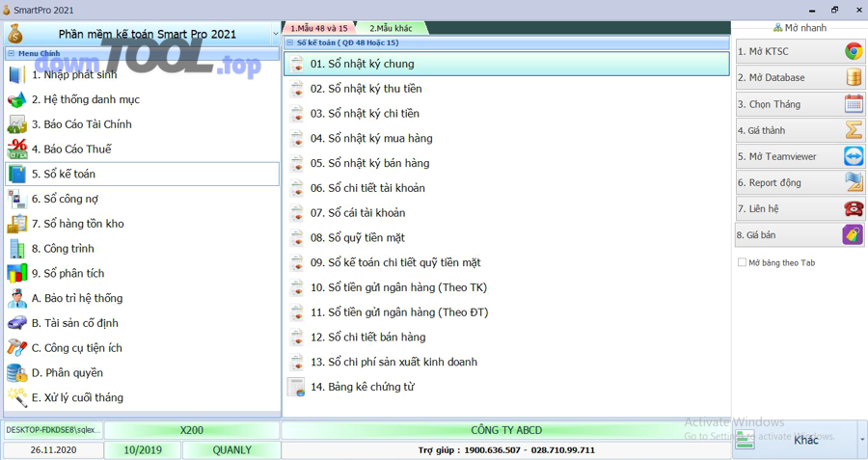
Task: Click the QUANLY user field in the status bar
Action: (x=231, y=450)
